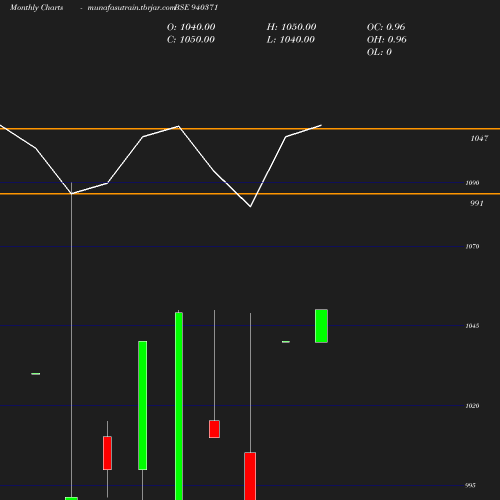Select the open value "O: 1040.00"
The image size is (500, 500).
click(x=191, y=27)
